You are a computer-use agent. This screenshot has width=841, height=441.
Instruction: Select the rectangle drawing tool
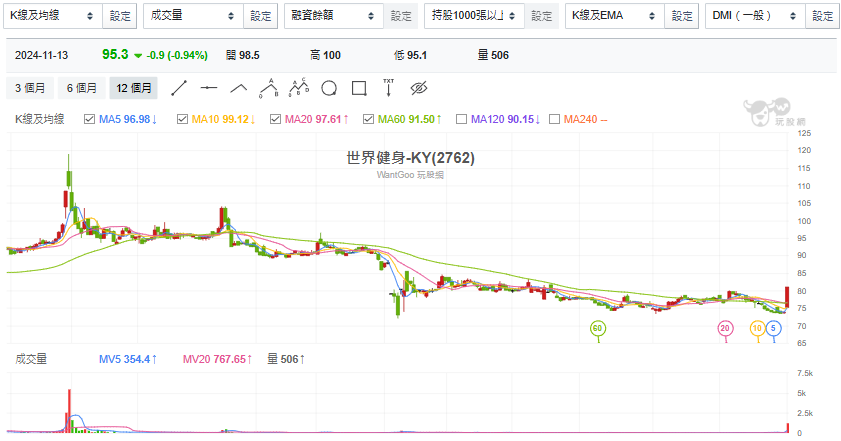(x=359, y=88)
